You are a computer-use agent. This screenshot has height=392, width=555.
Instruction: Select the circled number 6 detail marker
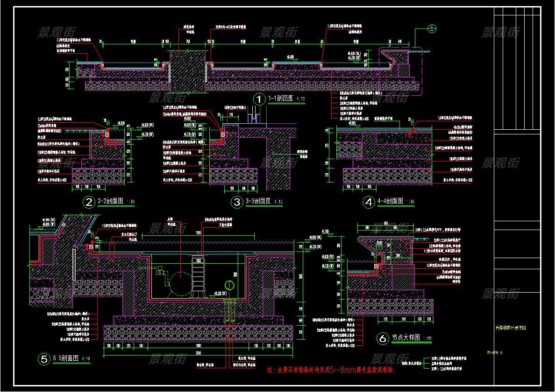[x=382, y=339]
